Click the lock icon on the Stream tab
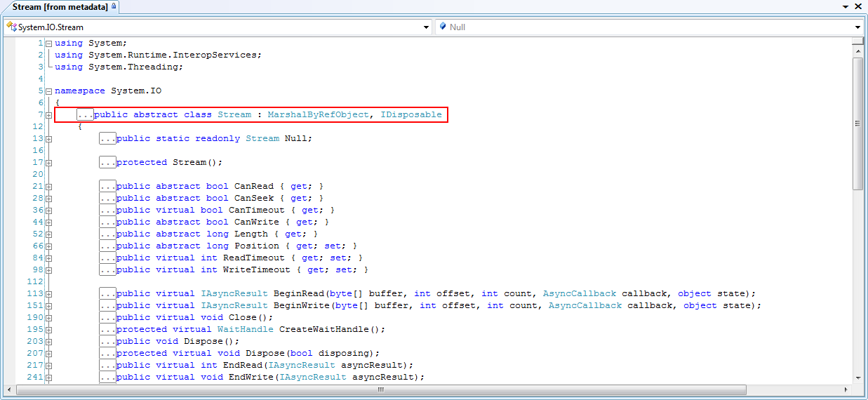Screen dimensions: 868x400 tap(114, 6)
